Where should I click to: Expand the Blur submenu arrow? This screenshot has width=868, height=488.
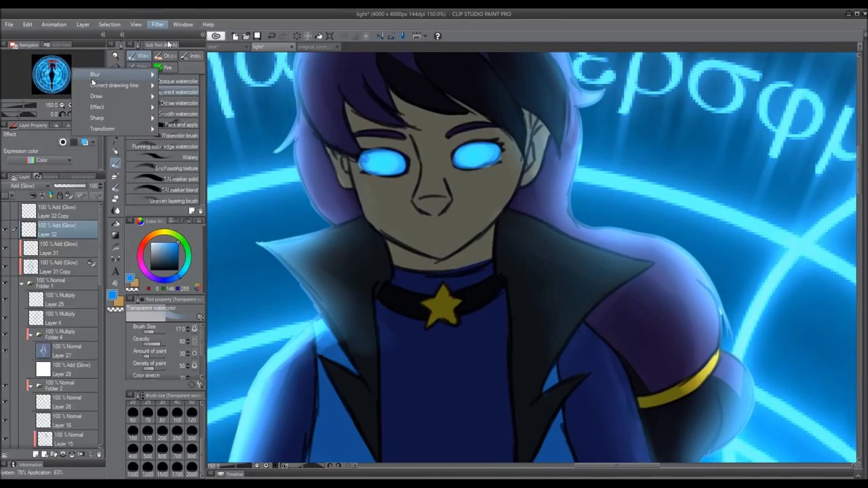153,75
